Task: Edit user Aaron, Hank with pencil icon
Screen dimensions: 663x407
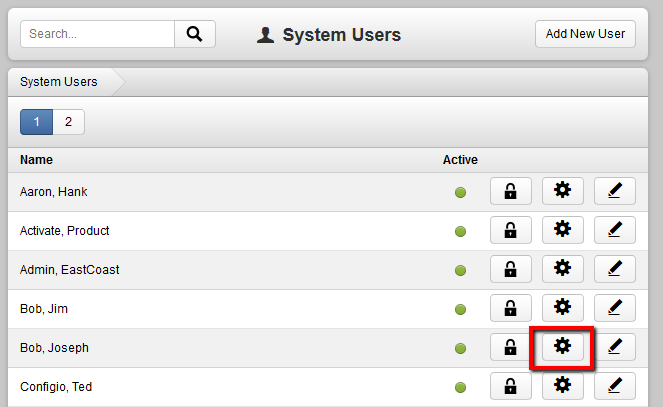Action: (x=615, y=191)
